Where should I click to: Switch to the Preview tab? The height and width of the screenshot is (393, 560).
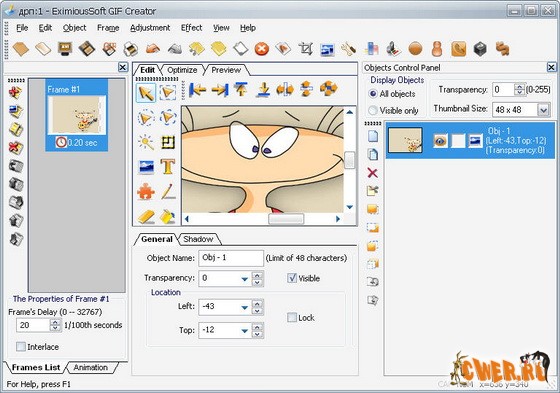click(226, 70)
